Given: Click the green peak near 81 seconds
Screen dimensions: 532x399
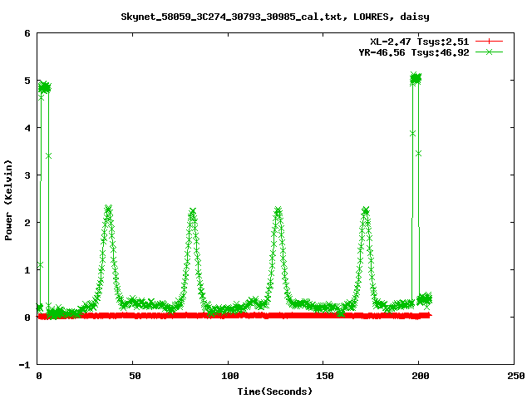Looking at the screenshot, I should coord(192,212).
